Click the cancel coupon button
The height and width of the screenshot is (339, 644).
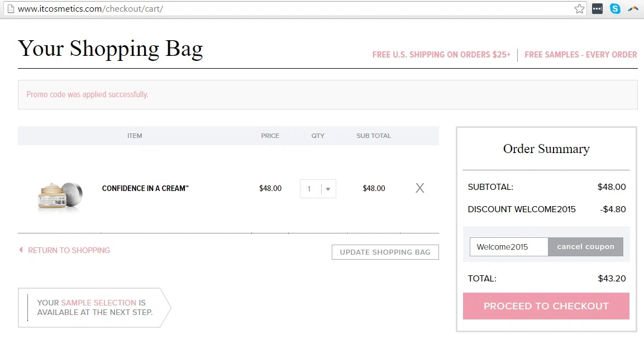click(586, 246)
